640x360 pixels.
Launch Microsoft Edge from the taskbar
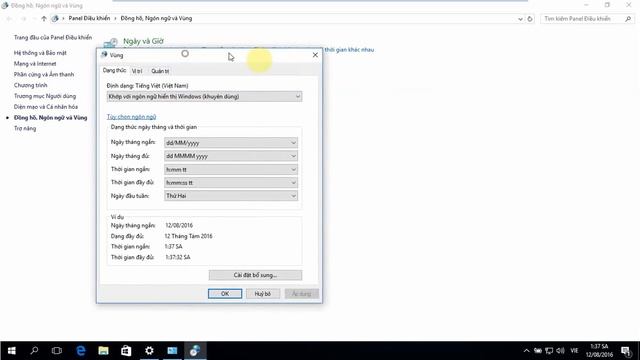tap(81, 351)
